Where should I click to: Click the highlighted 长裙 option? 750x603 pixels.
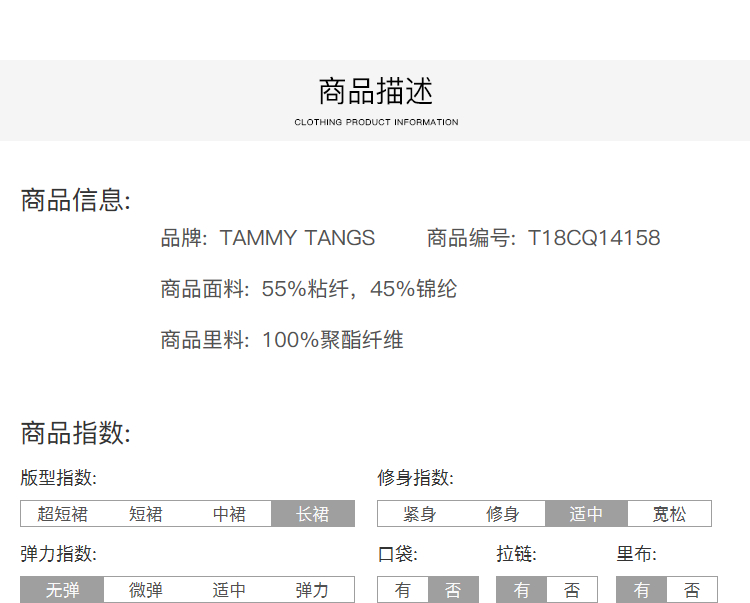click(x=313, y=514)
